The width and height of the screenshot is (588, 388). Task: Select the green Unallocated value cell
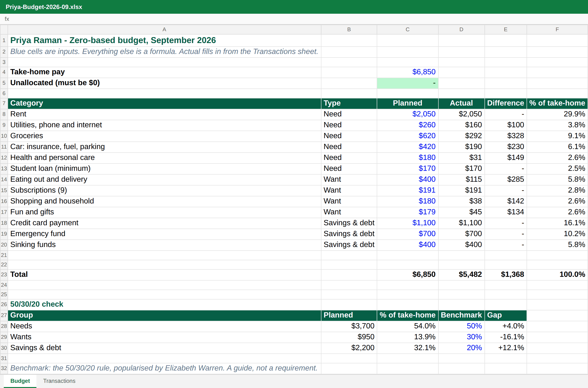point(408,83)
